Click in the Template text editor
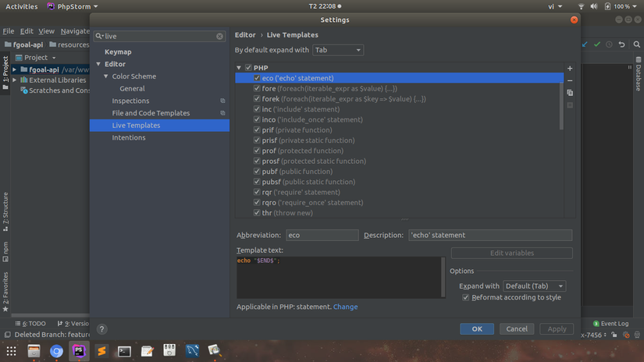This screenshot has width=644, height=362. [339, 278]
